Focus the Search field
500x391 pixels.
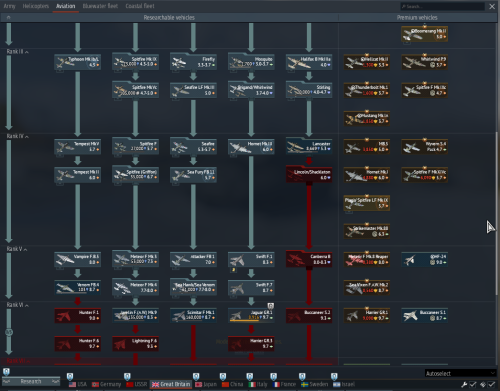pyautogui.click(x=442, y=6)
